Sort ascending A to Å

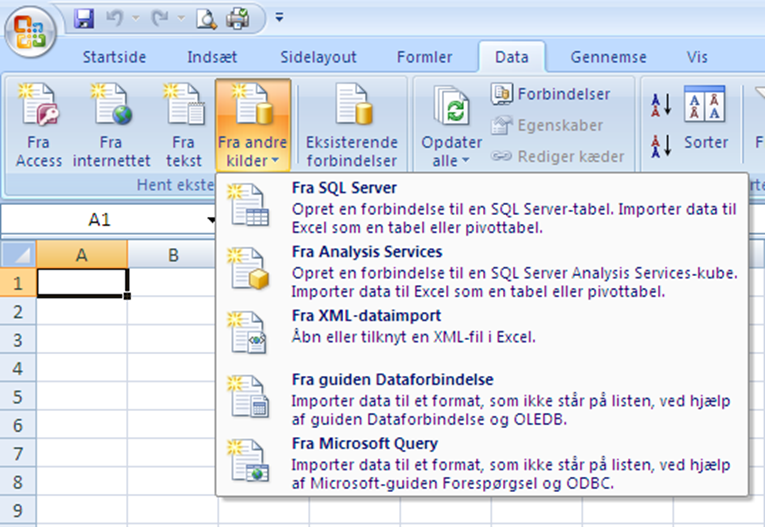(661, 104)
